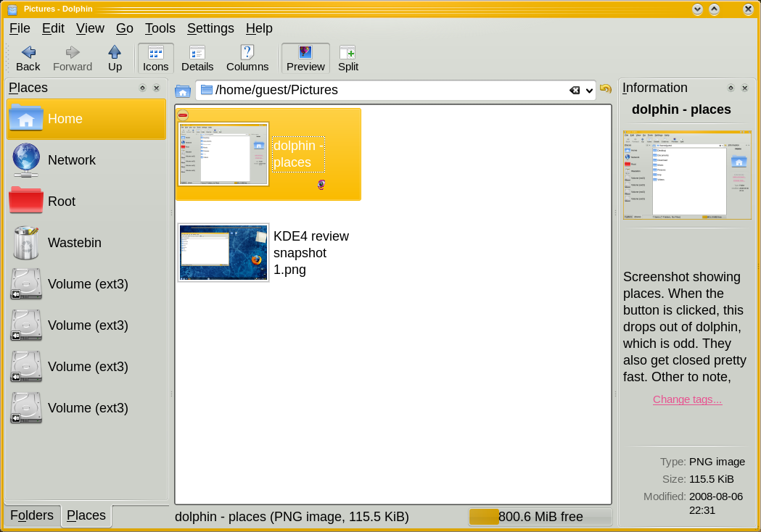Switch to Columns view mode
This screenshot has height=532, width=761.
(247, 58)
